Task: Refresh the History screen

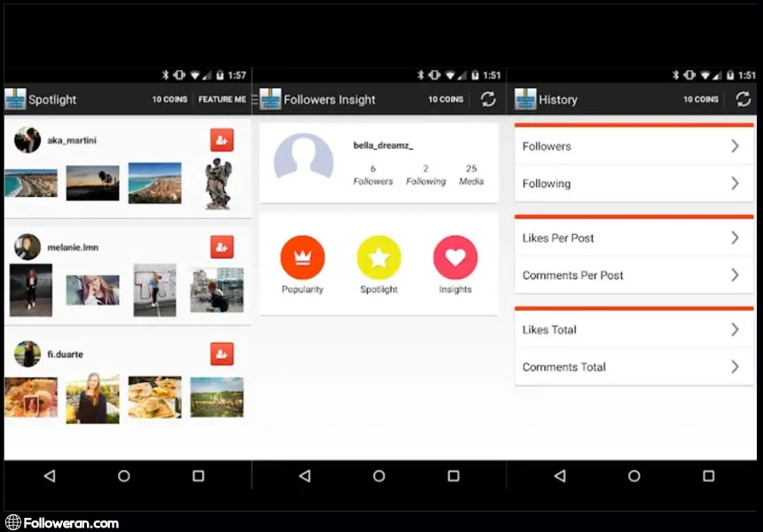Action: [x=743, y=99]
